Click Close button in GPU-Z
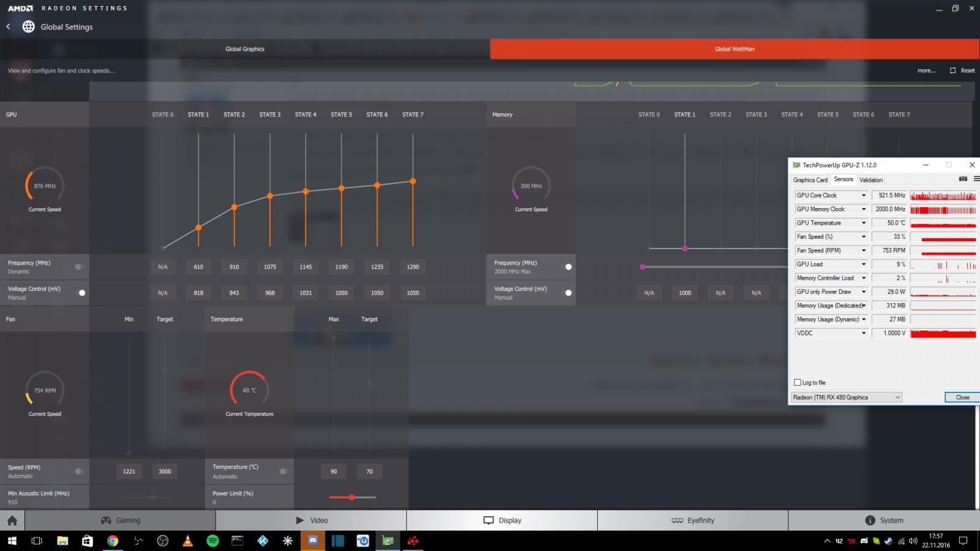980x551 pixels. pos(962,397)
